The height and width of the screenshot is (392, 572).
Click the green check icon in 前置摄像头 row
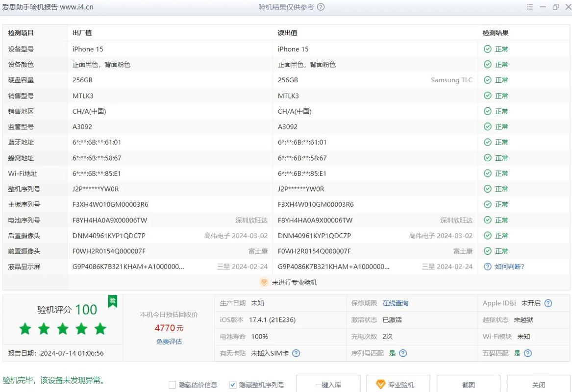(x=487, y=251)
